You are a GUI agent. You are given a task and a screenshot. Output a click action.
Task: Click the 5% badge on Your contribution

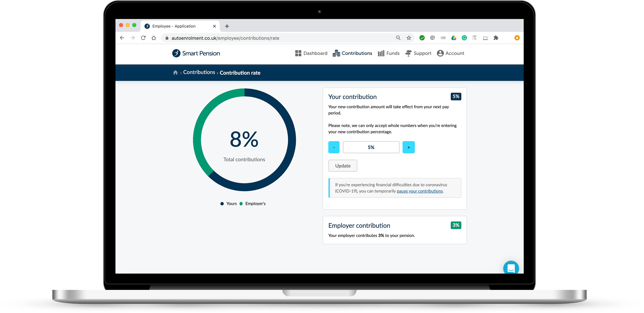coord(456,96)
